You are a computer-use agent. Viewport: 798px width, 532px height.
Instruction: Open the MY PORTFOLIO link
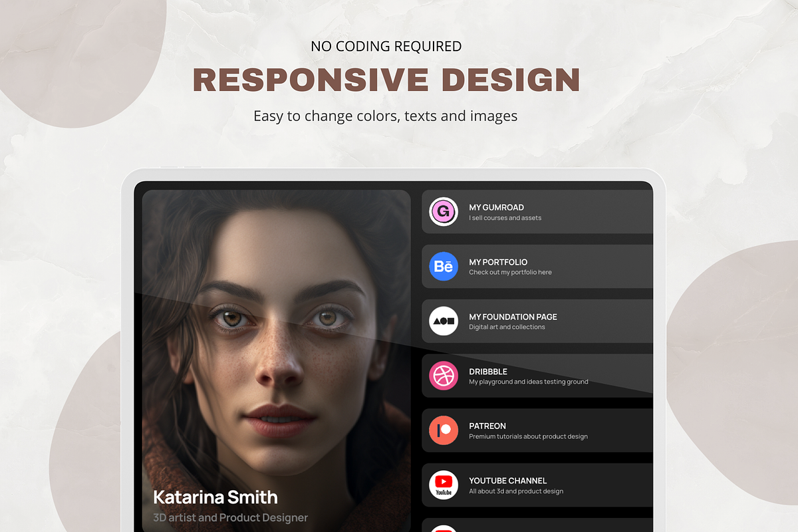coord(537,267)
